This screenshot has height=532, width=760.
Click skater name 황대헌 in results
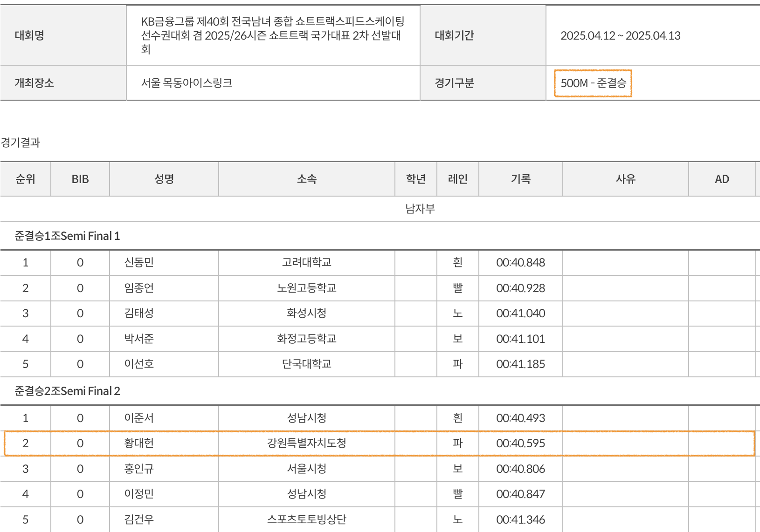point(139,443)
